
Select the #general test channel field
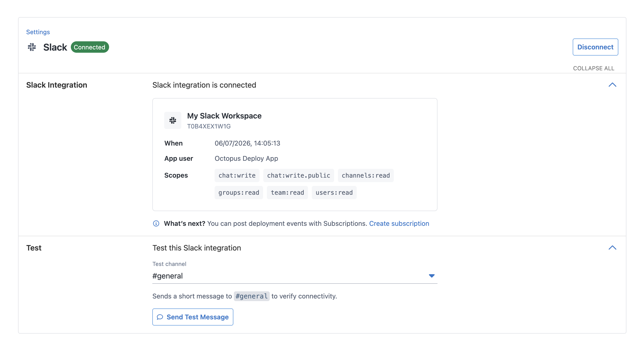pyautogui.click(x=295, y=276)
